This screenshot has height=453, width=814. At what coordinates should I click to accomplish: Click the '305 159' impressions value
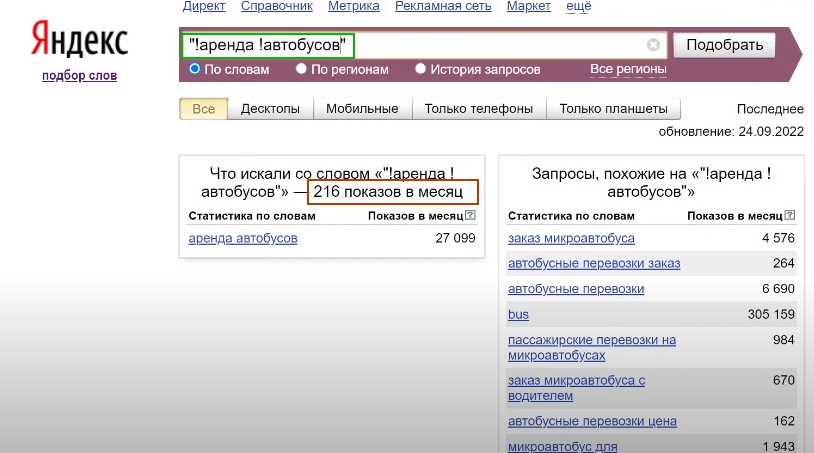point(771,314)
